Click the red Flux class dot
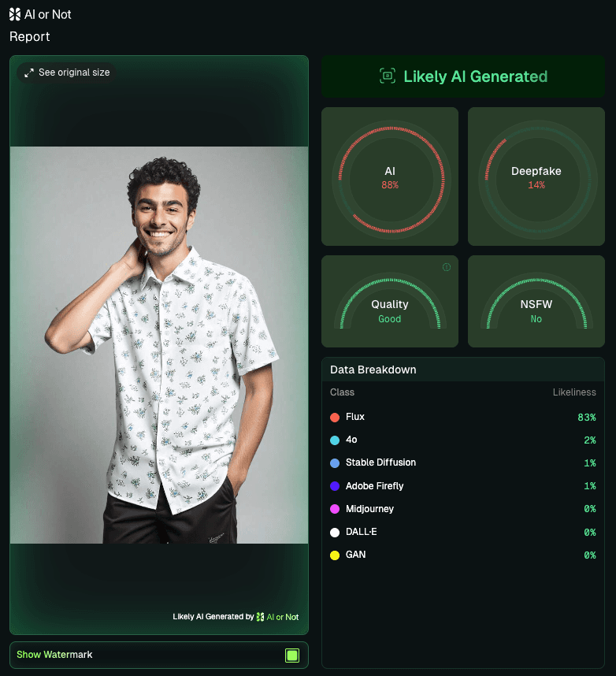 pyautogui.click(x=335, y=418)
